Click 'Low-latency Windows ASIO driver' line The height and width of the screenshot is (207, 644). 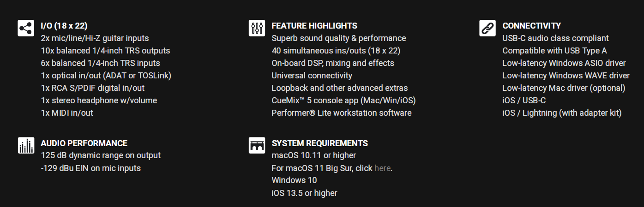click(x=564, y=63)
